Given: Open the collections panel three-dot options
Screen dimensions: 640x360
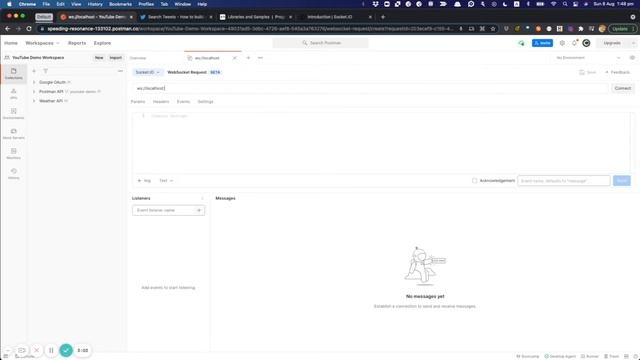Looking at the screenshot, I should (120, 71).
